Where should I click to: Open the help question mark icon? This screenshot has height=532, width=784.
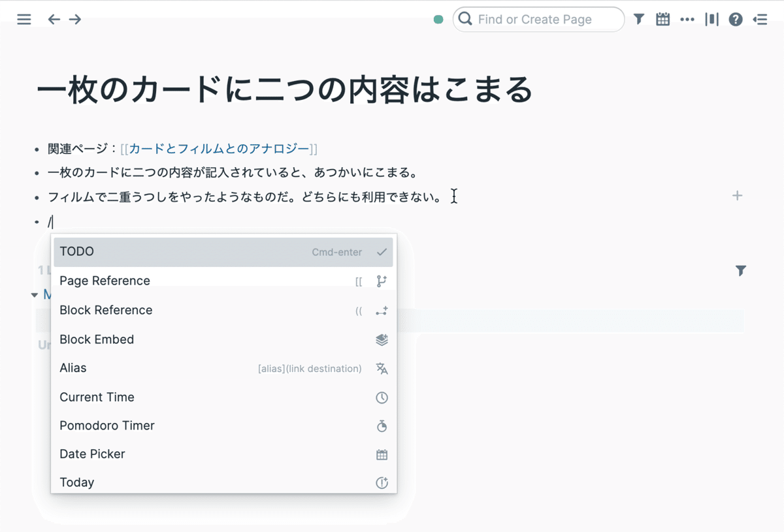(736, 20)
